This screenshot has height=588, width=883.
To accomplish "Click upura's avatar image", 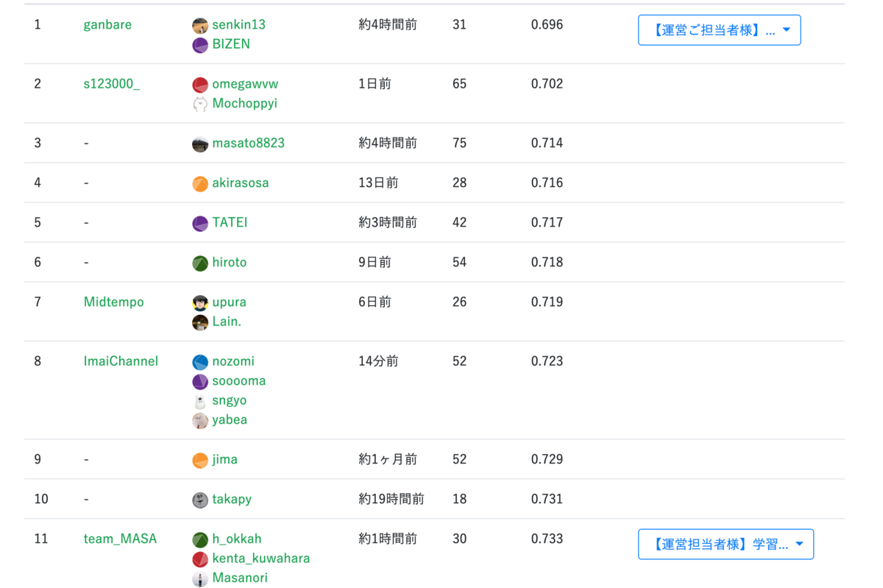I will [x=199, y=301].
